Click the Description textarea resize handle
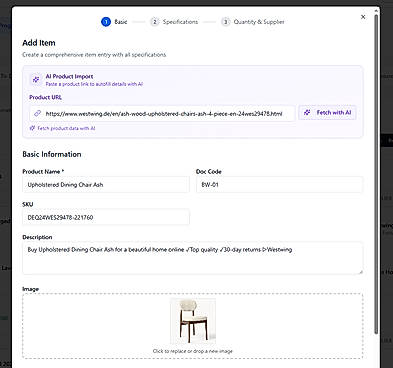This screenshot has height=368, width=393. (360, 272)
